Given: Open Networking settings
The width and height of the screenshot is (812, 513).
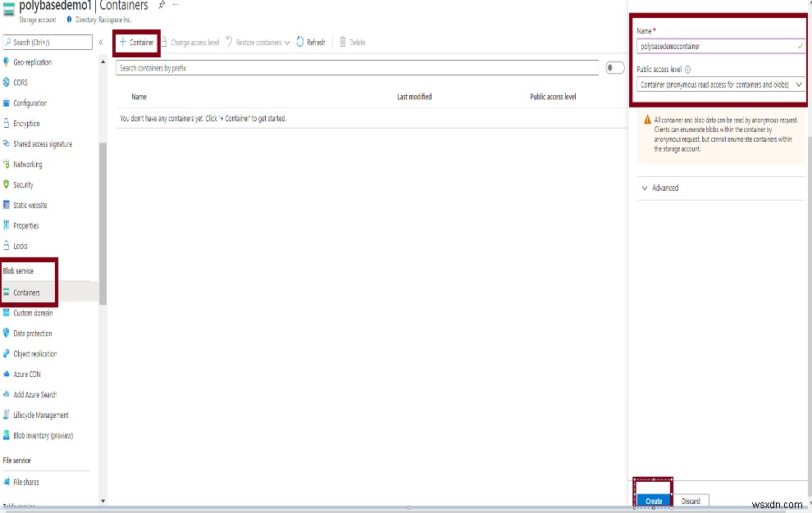Looking at the screenshot, I should point(27,164).
